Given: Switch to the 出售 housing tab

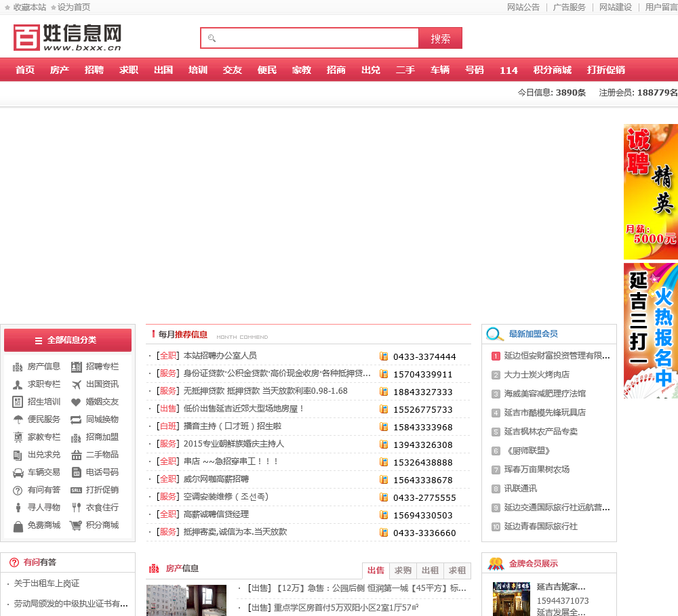Looking at the screenshot, I should click(376, 571).
